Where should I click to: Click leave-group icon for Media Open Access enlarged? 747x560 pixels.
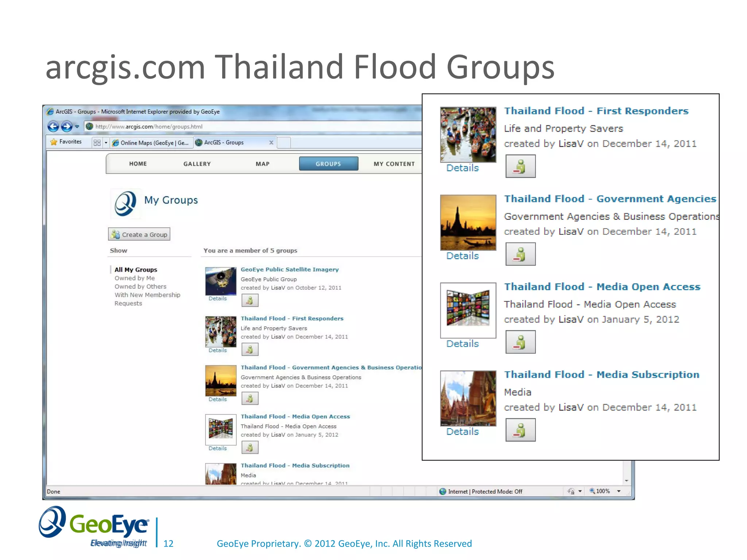tap(520, 342)
